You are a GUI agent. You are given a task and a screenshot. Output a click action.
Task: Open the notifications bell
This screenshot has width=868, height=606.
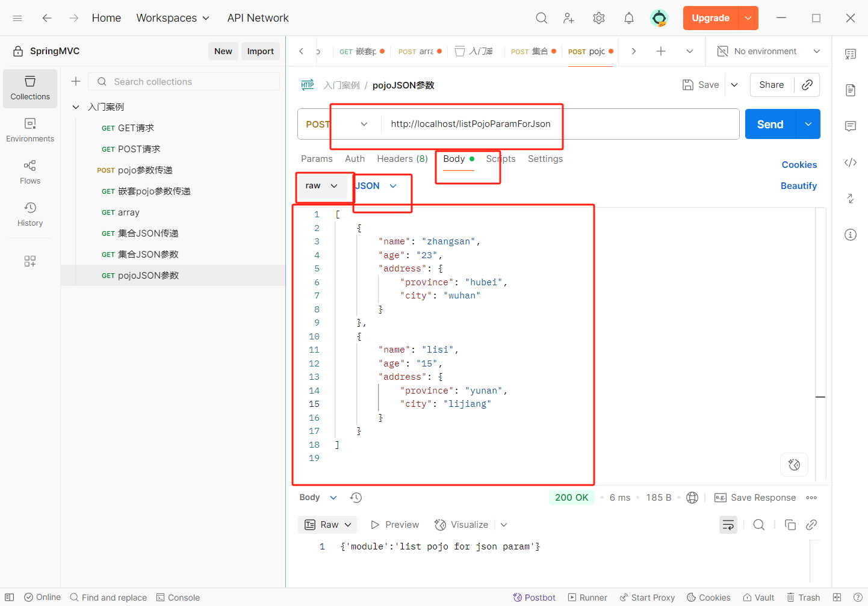629,18
